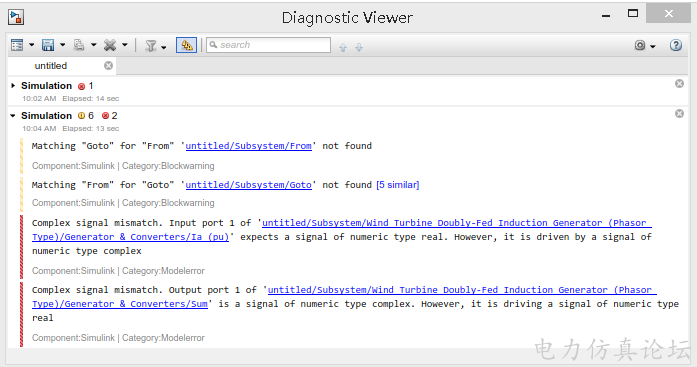697x367 pixels.
Task: Maximize the Diagnostic Viewer window
Action: [x=633, y=13]
